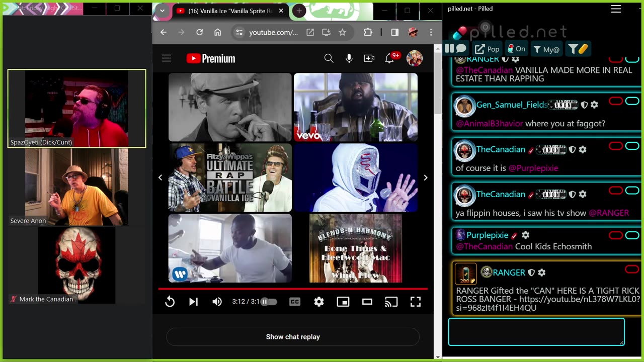The width and height of the screenshot is (644, 362).
Task: Toggle the Pilled 'On' button
Action: click(516, 49)
